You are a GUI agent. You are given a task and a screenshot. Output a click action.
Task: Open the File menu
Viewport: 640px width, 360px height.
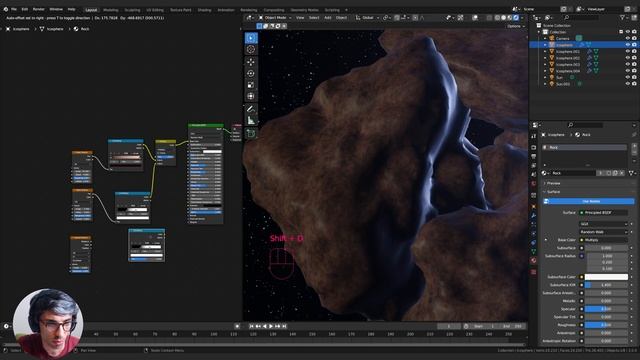click(14, 9)
